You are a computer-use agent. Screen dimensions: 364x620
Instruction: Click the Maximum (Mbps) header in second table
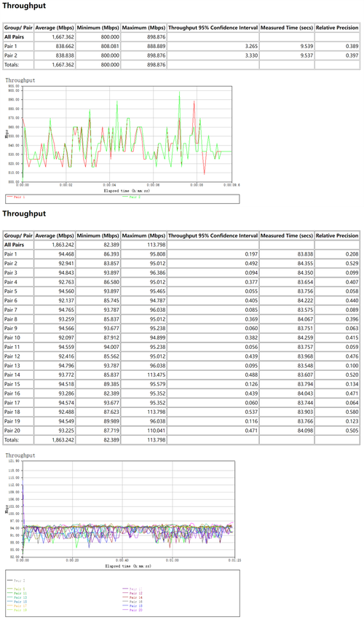coord(143,235)
